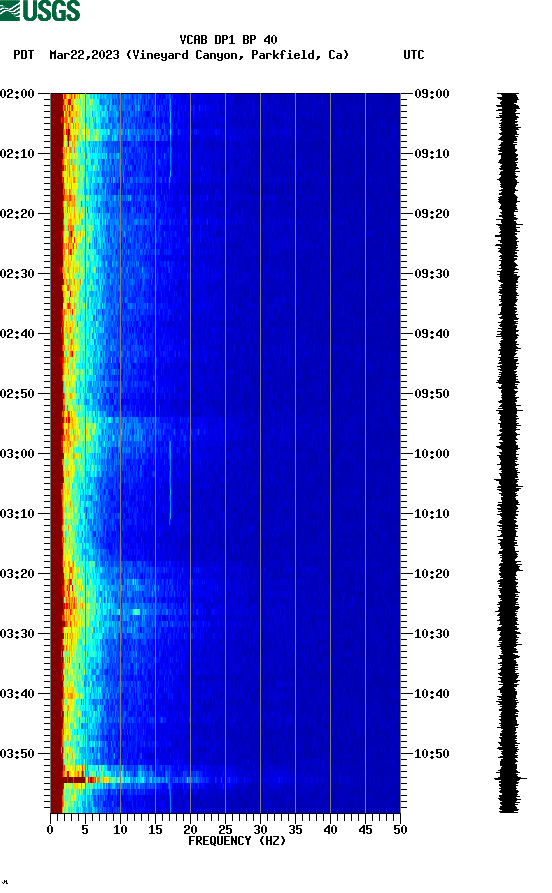Click the frequency axis label 15
552x893 pixels.
pos(155,830)
